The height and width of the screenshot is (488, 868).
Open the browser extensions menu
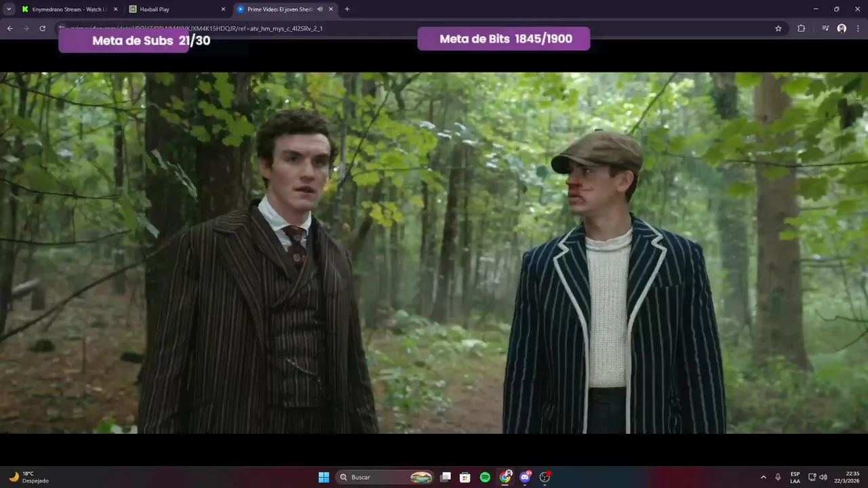coord(801,28)
